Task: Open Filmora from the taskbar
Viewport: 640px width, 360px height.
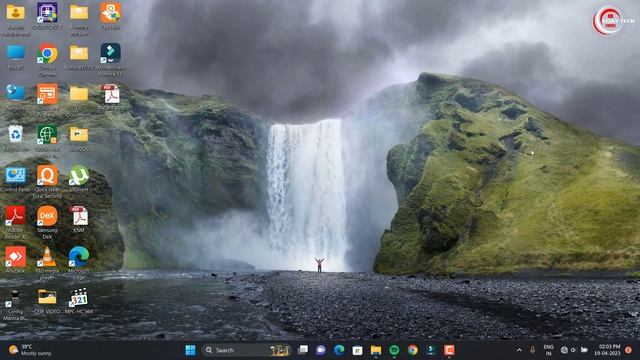Action: 431,350
